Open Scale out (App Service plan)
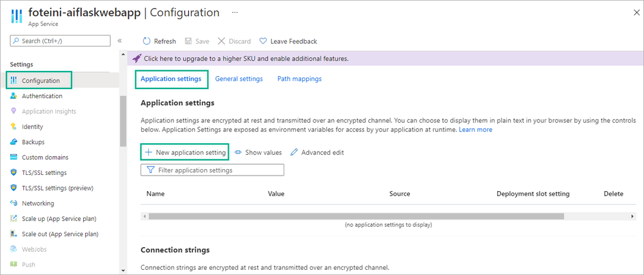Image resolution: width=644 pixels, height=275 pixels. point(59,234)
